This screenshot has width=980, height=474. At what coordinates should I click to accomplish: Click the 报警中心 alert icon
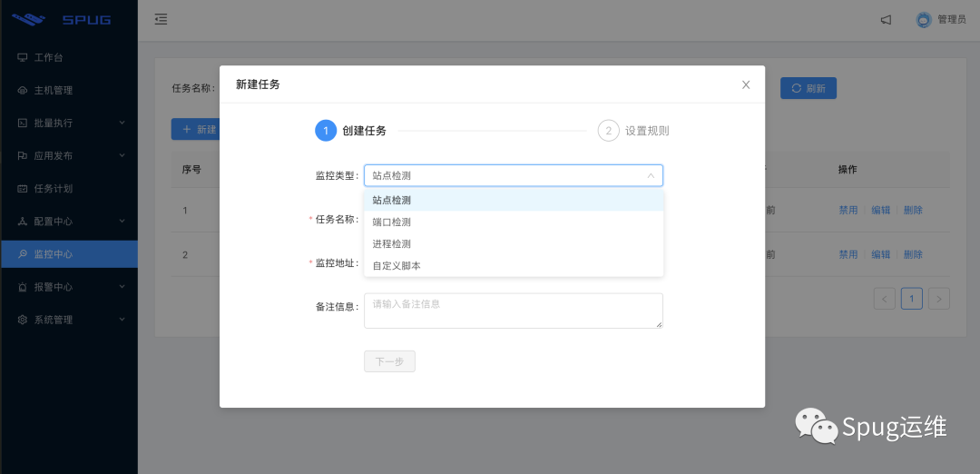(23, 287)
